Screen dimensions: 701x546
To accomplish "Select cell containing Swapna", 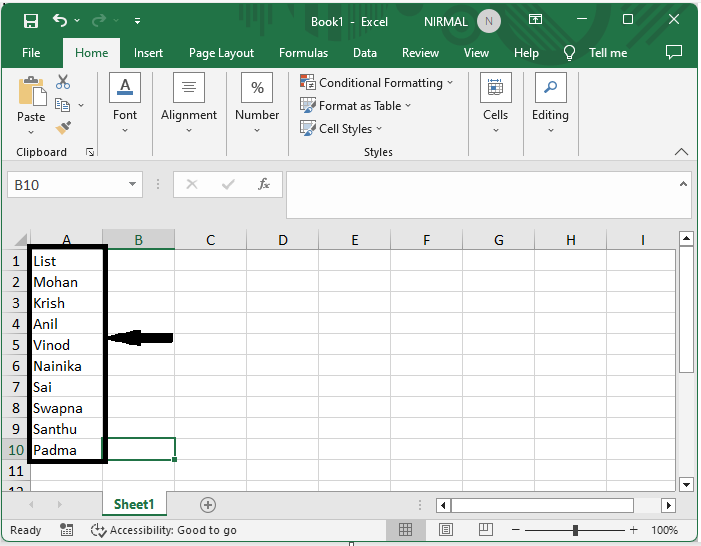I will point(67,408).
